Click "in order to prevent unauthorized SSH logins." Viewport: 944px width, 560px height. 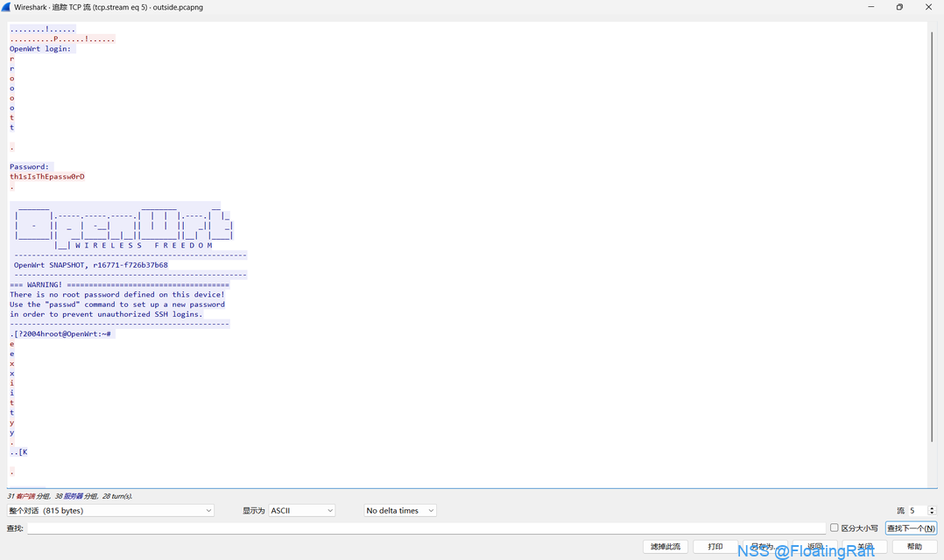(x=106, y=314)
